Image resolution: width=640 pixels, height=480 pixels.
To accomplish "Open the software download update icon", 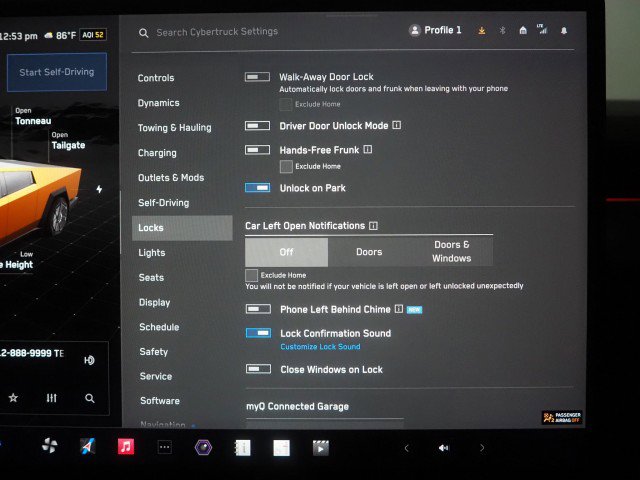I will 482,31.
